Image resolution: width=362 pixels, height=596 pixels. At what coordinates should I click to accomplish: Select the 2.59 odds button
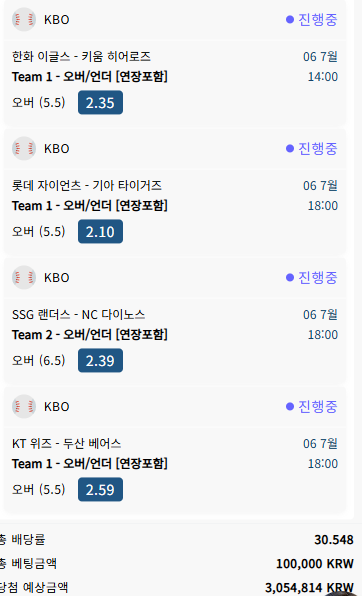point(100,490)
